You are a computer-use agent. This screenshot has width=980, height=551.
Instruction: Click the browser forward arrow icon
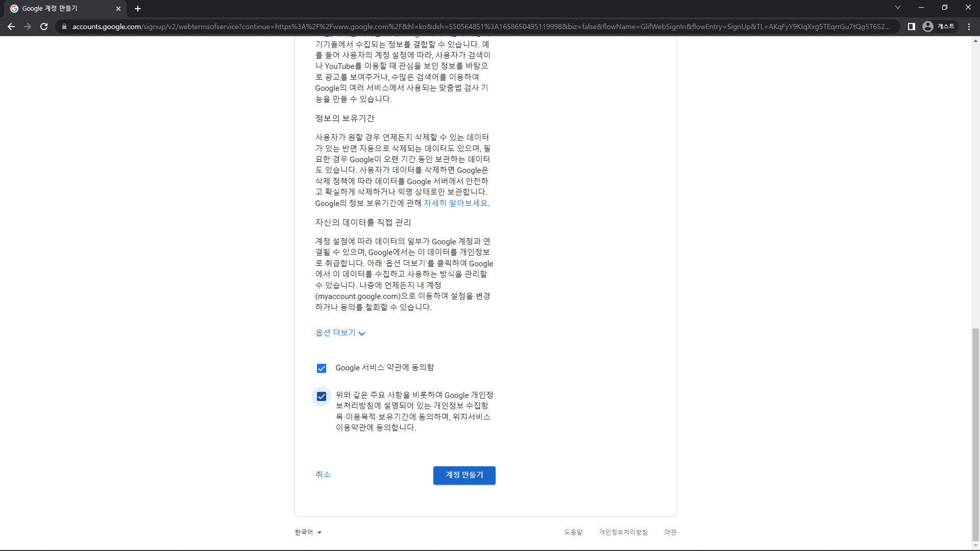(x=28, y=27)
